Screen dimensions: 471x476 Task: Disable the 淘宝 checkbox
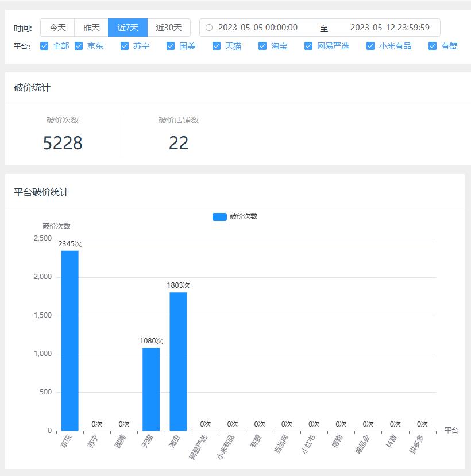pyautogui.click(x=262, y=46)
